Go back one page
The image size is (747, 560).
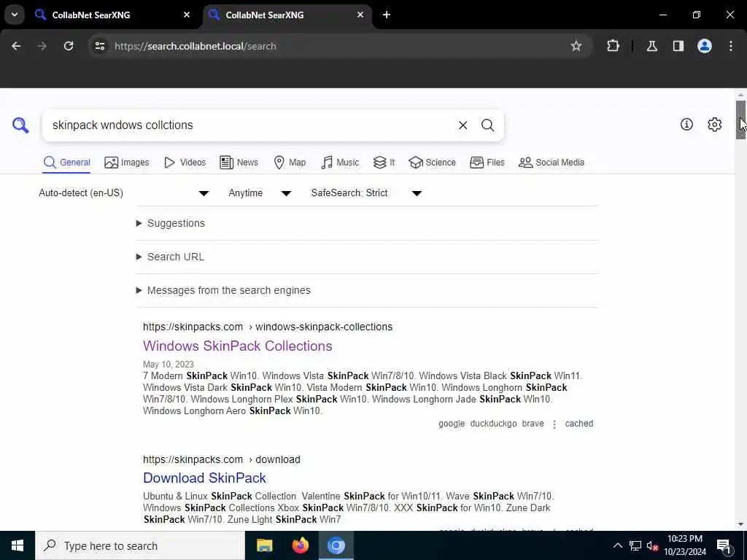pyautogui.click(x=16, y=46)
